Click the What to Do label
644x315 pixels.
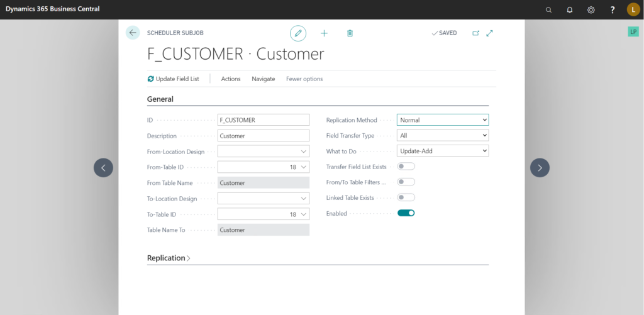pos(341,151)
